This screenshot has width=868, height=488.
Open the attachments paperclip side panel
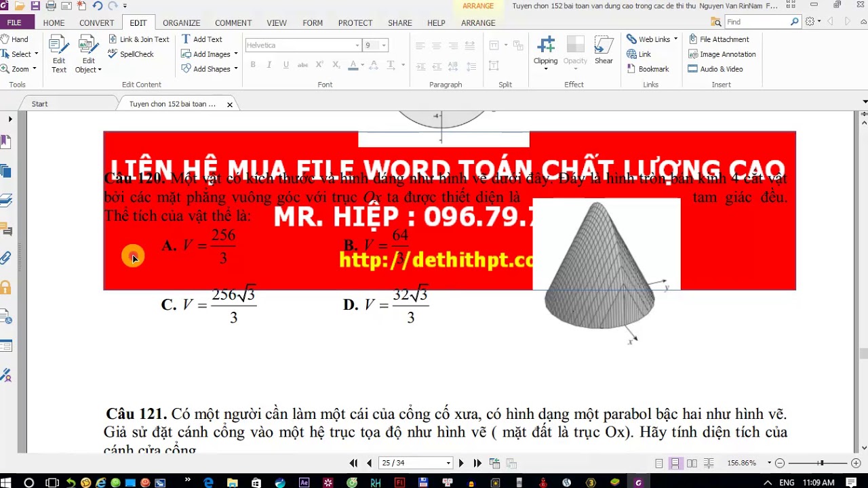click(5, 258)
